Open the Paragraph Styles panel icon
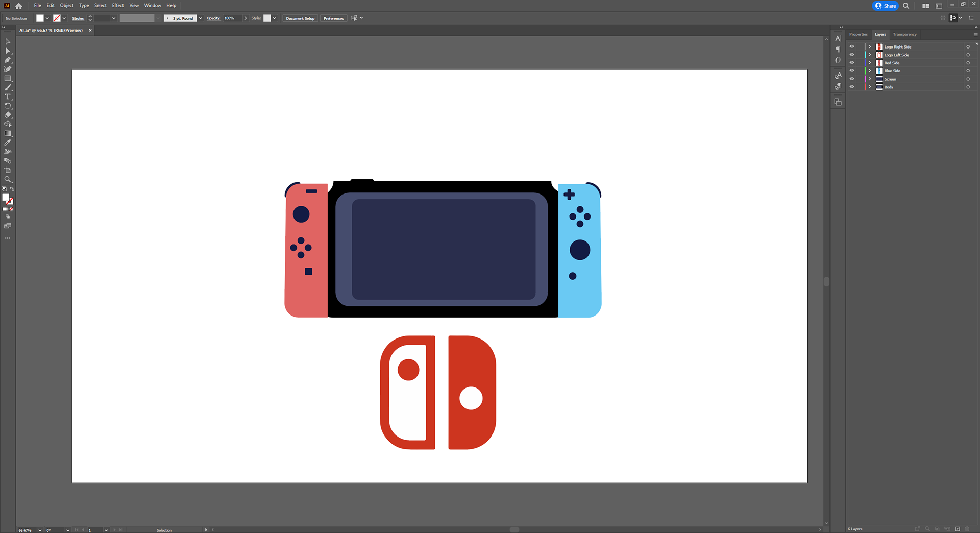Viewport: 980px width, 533px height. tap(838, 87)
